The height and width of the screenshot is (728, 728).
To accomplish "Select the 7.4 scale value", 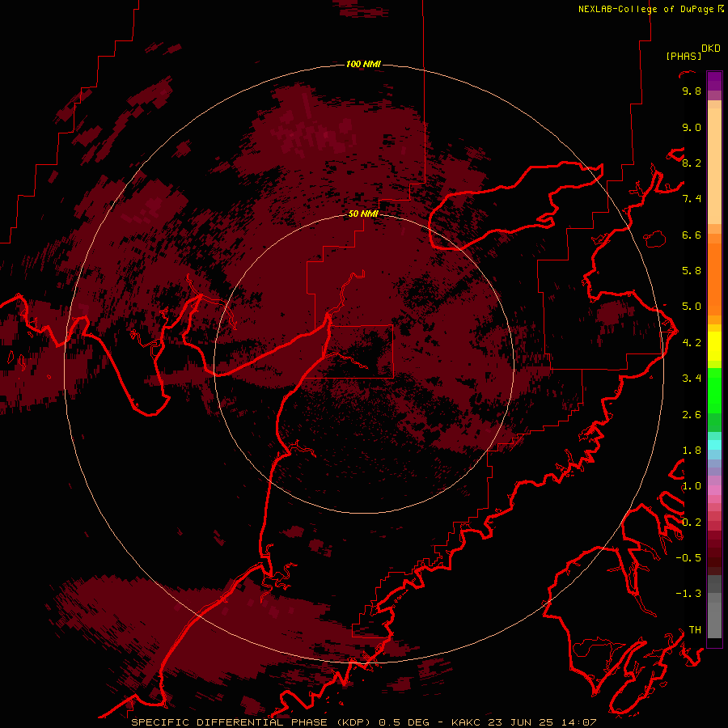I will (692, 199).
